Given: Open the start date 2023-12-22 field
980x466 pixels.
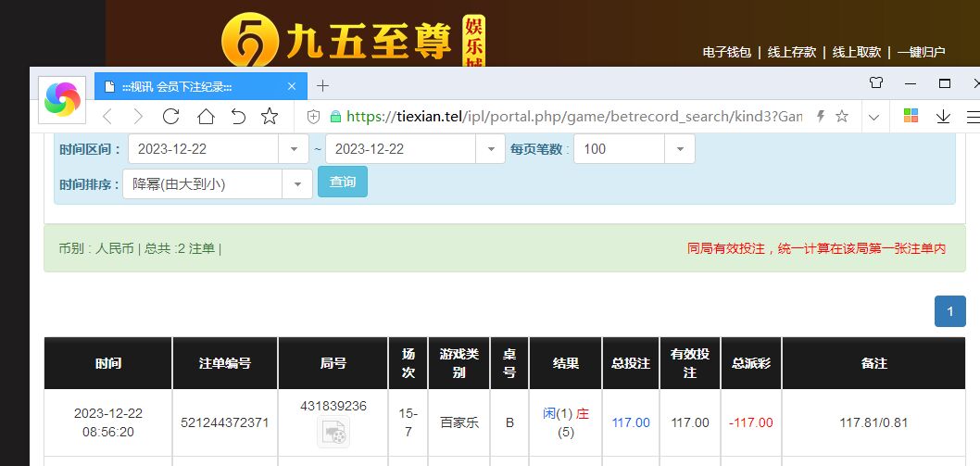Looking at the screenshot, I should [x=204, y=149].
